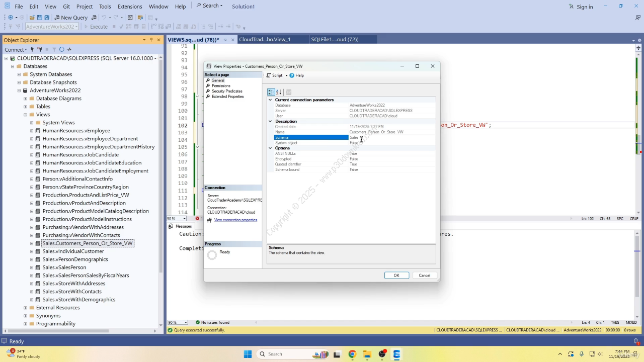Switch to the CloudTrad...bo.View_1 tab

click(x=264, y=39)
